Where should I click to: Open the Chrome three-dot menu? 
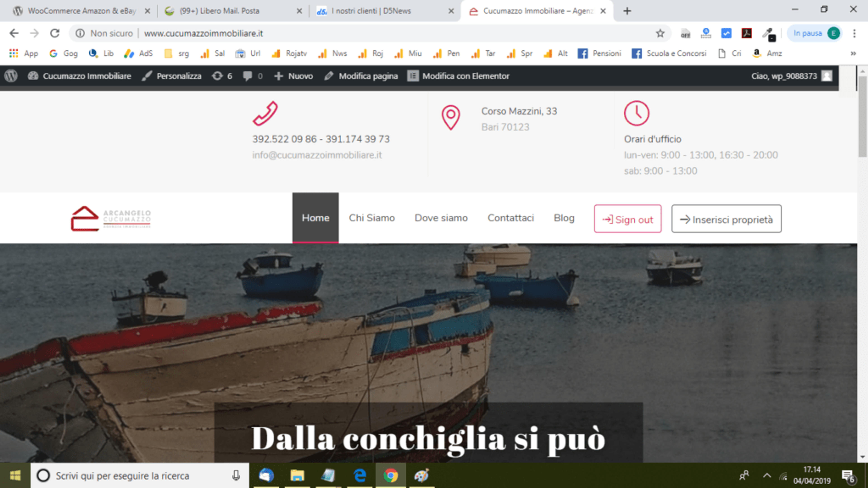[854, 33]
